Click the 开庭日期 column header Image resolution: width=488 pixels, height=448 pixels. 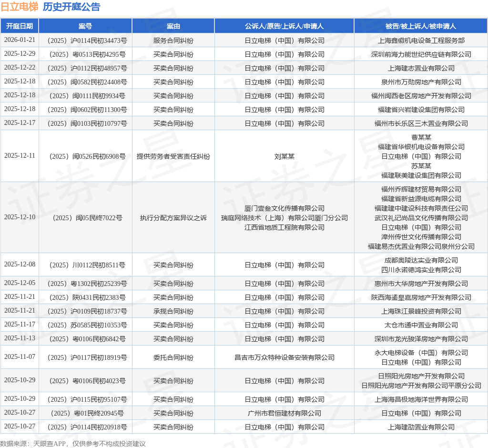coord(20,26)
